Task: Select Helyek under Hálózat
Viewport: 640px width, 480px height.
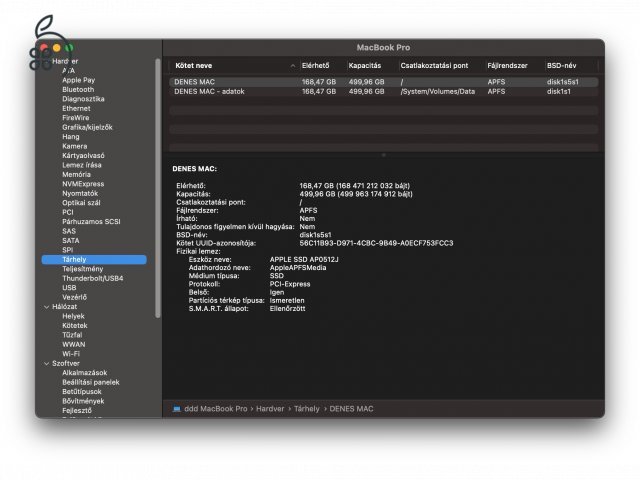Action: (x=73, y=316)
